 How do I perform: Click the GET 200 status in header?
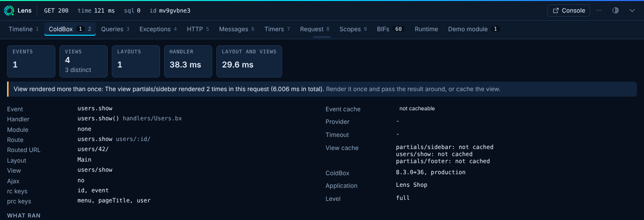pos(56,11)
